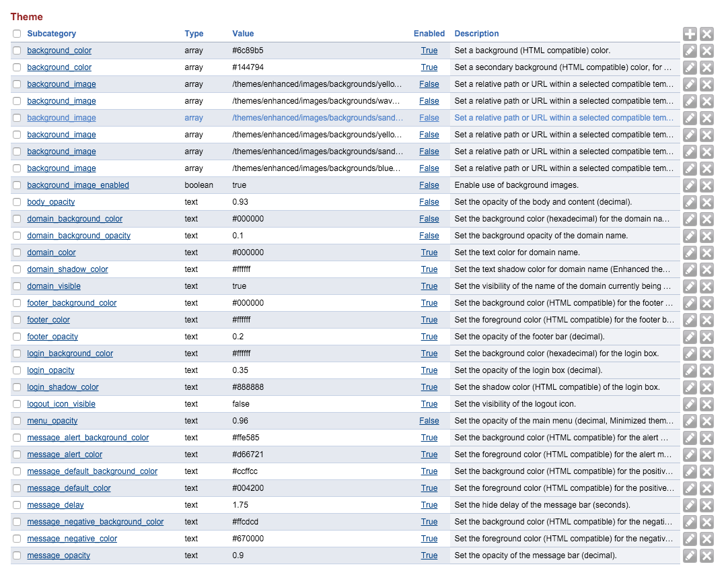The image size is (728, 575).
Task: Click the #ffe585 value cell
Action: pyautogui.click(x=246, y=438)
